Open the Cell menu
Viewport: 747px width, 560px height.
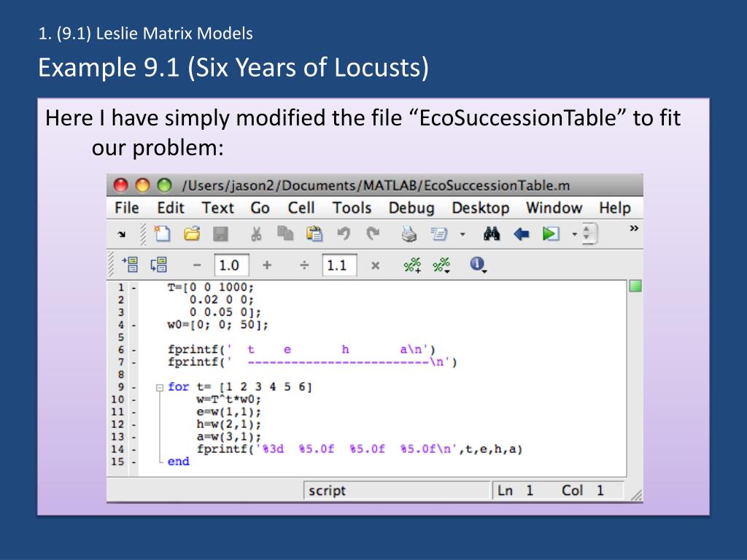[301, 208]
